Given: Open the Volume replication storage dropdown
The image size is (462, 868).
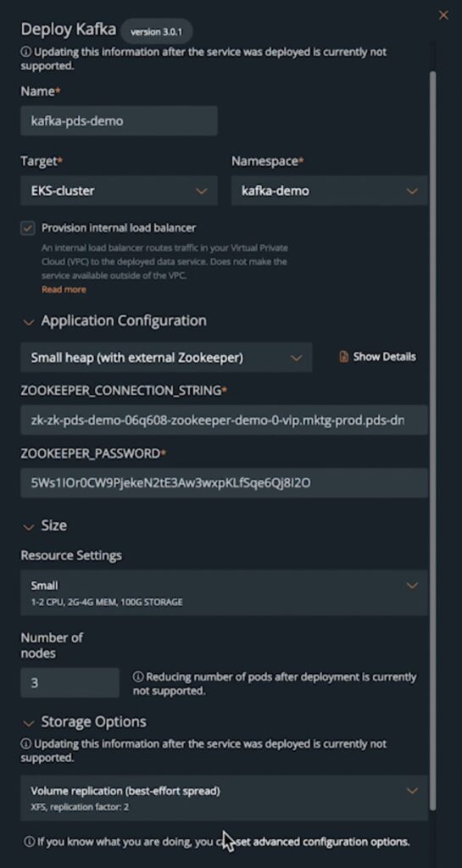Looking at the screenshot, I should [224, 798].
